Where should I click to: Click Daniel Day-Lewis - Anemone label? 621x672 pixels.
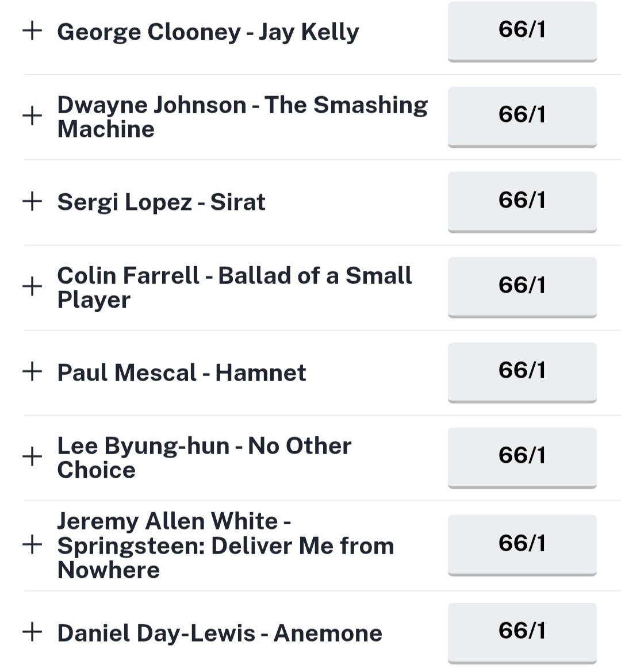[220, 633]
